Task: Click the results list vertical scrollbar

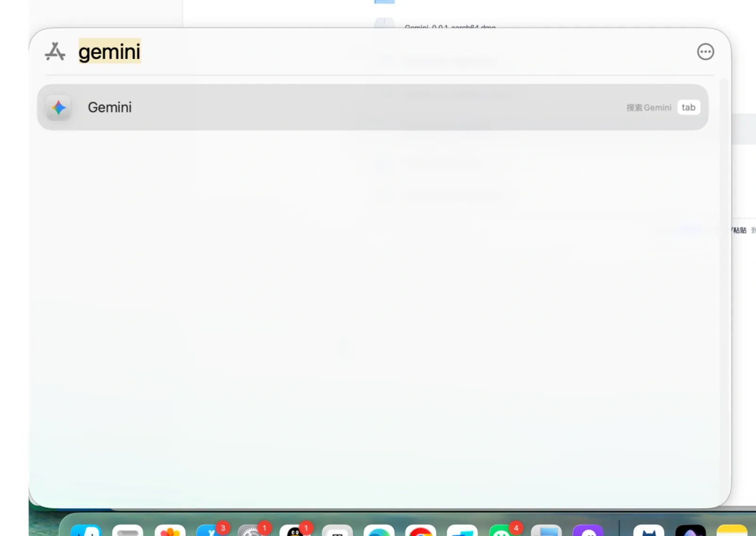Action: tap(723, 283)
